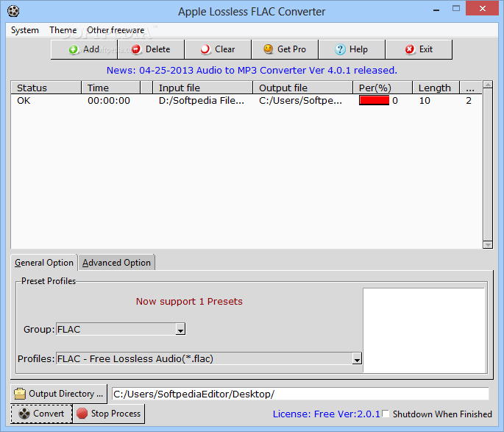Screen dimensions: 504x432
Task: Click the Clear circle icon
Action: coord(205,49)
